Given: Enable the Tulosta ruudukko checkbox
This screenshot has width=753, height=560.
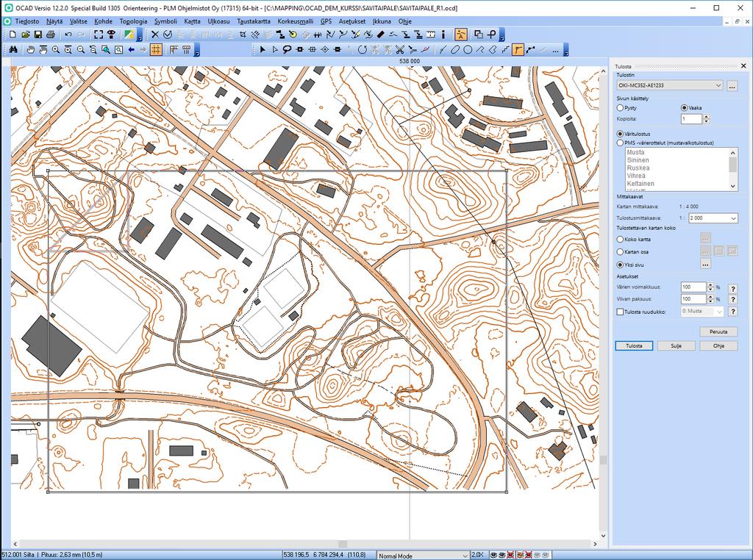Looking at the screenshot, I should (x=620, y=312).
